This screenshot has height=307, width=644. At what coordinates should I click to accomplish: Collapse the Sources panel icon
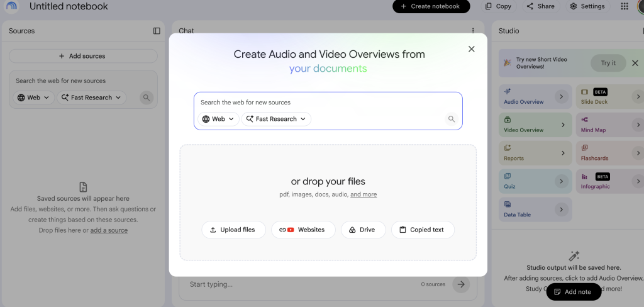157,31
